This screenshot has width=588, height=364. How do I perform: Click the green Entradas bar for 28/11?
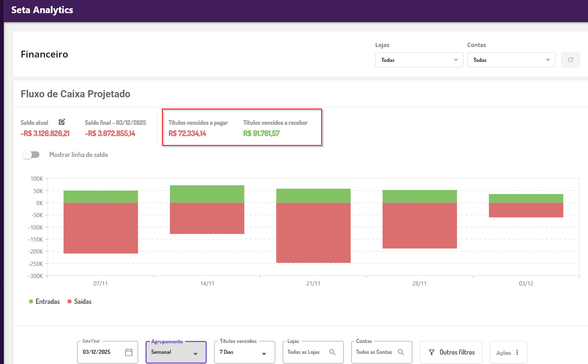tap(420, 196)
